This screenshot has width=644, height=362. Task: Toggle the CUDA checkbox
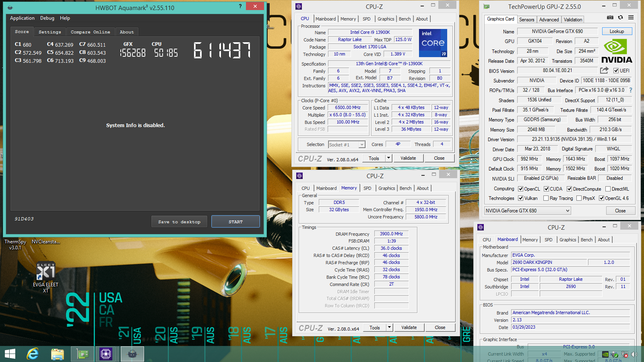click(x=546, y=189)
